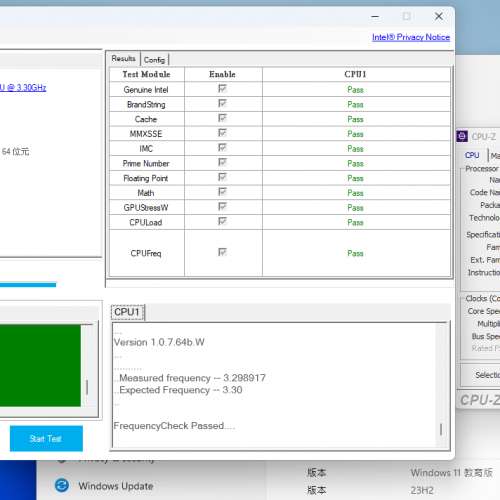Image resolution: width=500 pixels, height=500 pixels.
Task: Toggle the MMXSSE enable checkbox
Action: [222, 133]
